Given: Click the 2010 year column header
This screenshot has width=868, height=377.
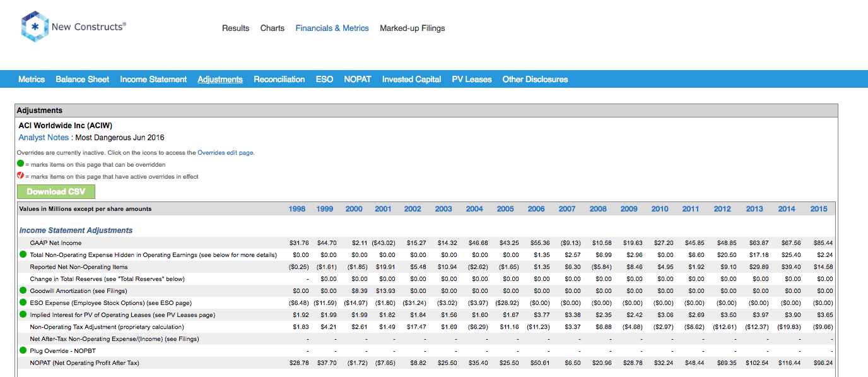Looking at the screenshot, I should [660, 209].
